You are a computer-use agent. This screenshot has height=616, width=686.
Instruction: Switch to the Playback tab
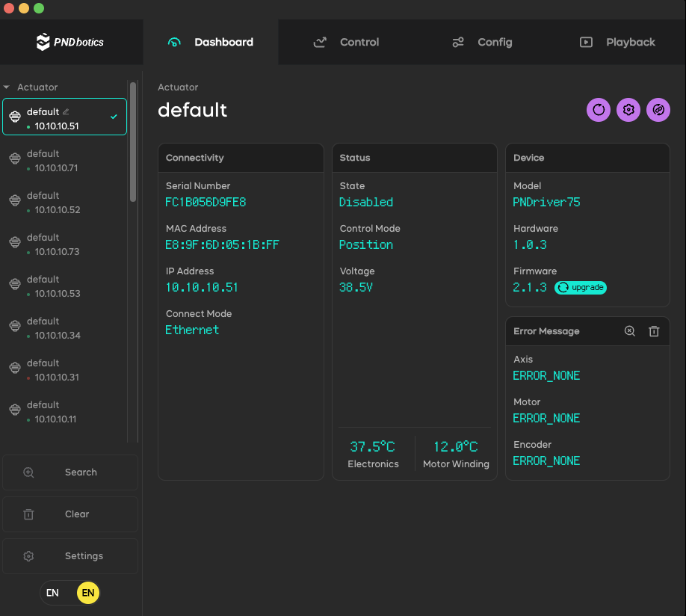pyautogui.click(x=617, y=42)
